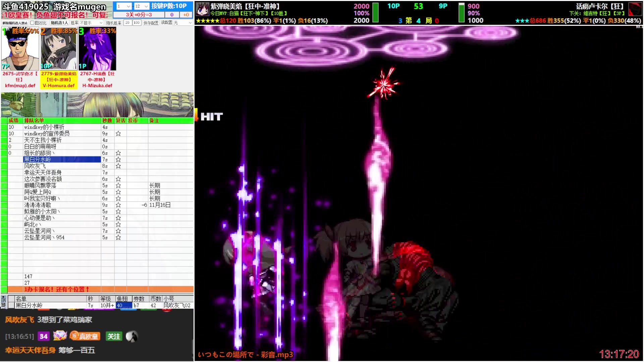
Task: Click the star in the 组长的舔狗 row
Action: coord(118,153)
